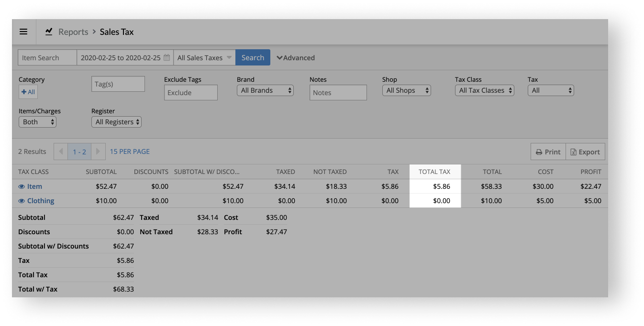
Task: Click the date range field
Action: [x=125, y=58]
